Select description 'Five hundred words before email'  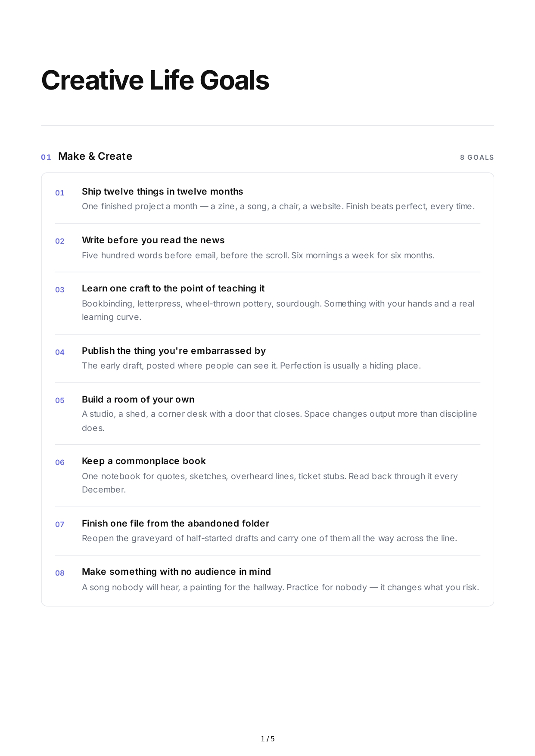coord(258,255)
